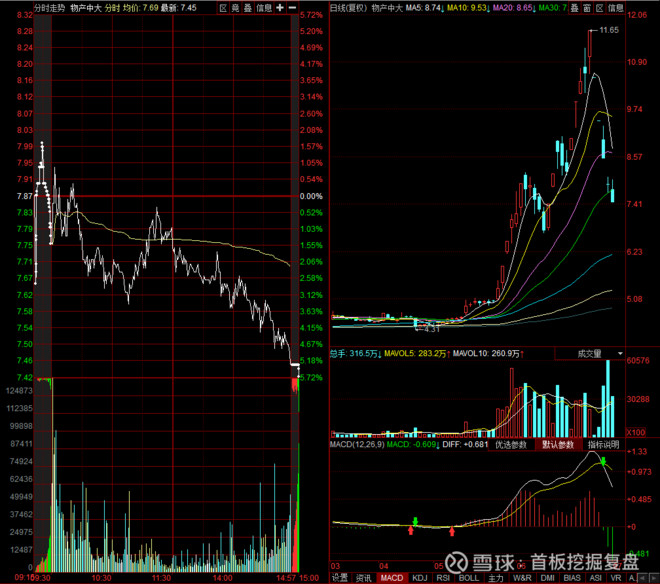
Task: Select the 资讯 news tab
Action: 363,578
